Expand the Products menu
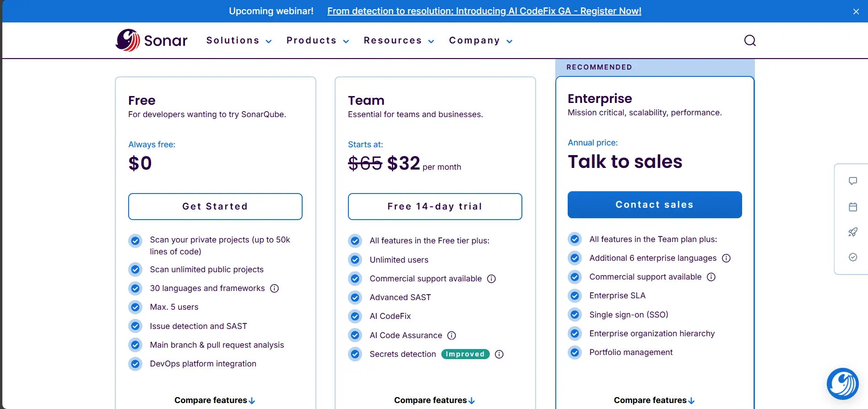 (318, 40)
